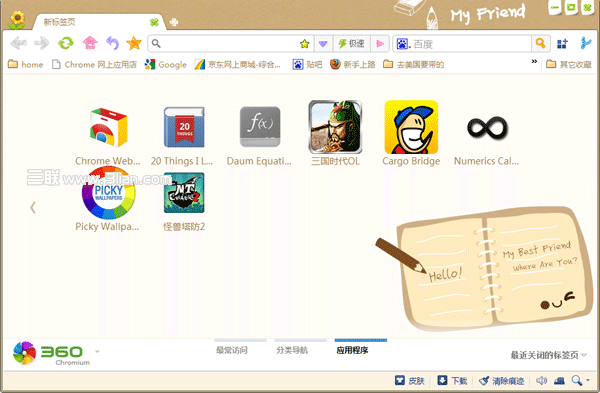Viewport: 600px width, 393px height.
Task: Launch Cargo Bridge game
Action: click(x=411, y=133)
